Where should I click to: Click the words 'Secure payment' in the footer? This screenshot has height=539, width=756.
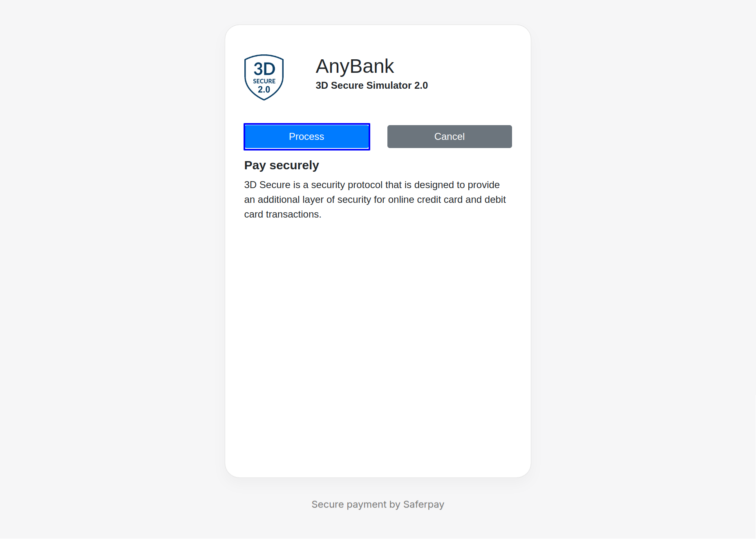[x=349, y=504]
